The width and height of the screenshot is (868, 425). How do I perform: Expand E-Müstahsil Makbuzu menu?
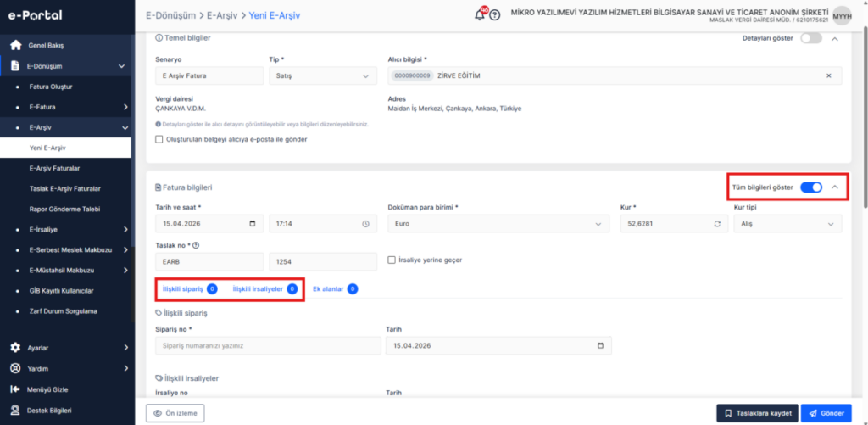click(x=125, y=271)
